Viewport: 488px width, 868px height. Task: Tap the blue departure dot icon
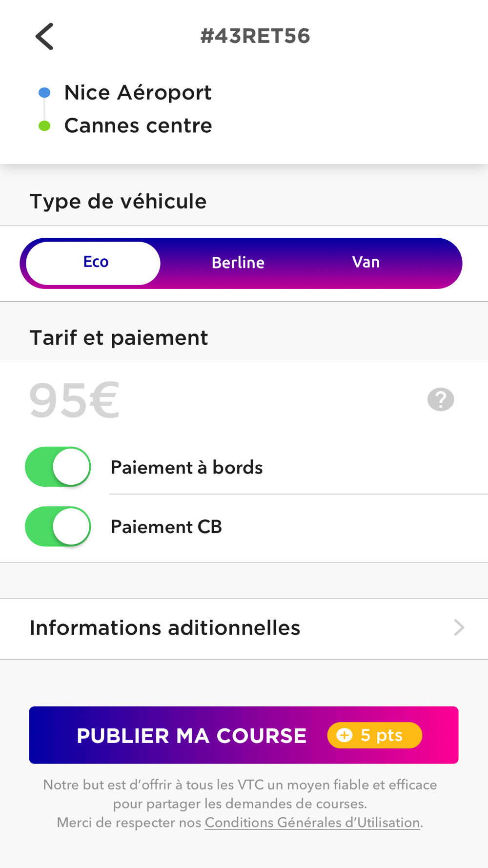coord(44,92)
